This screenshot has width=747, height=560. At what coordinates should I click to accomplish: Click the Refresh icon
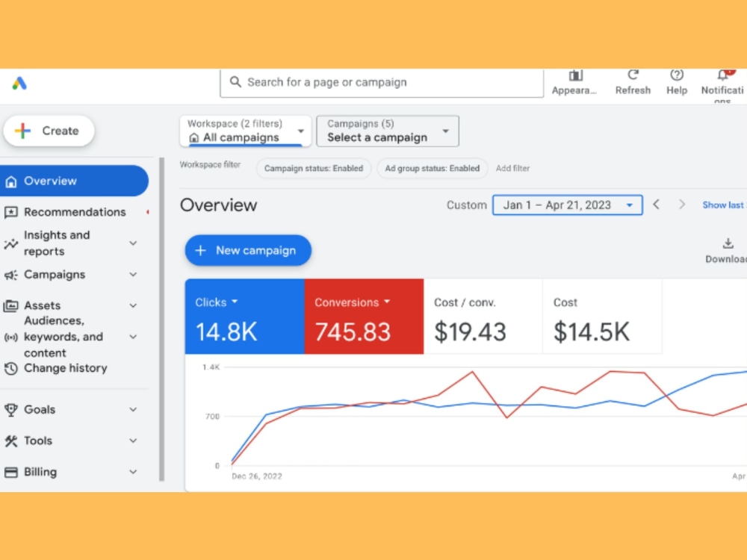[x=633, y=75]
